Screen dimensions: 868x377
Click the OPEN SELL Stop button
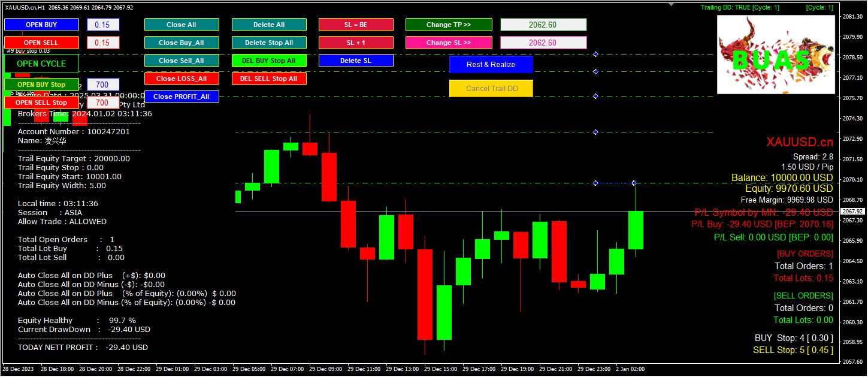tap(41, 102)
